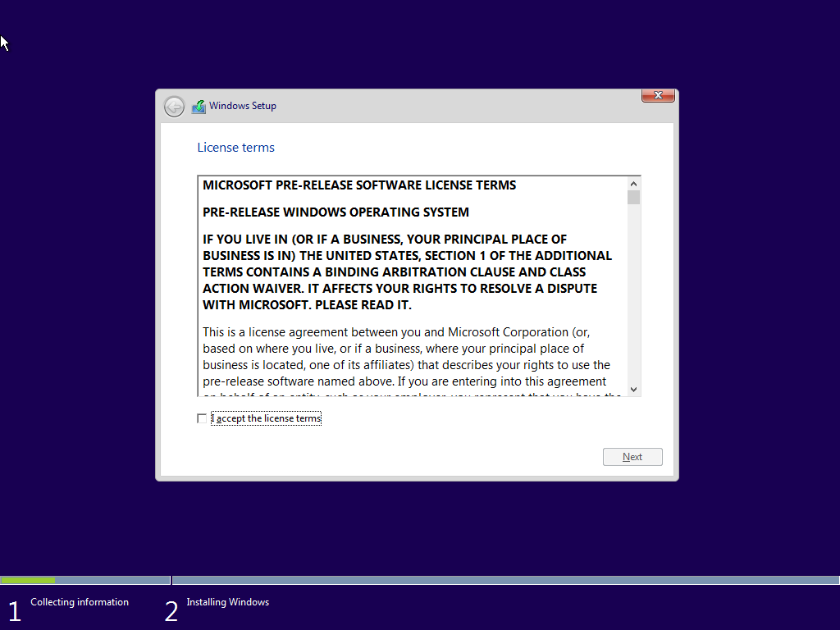Viewport: 840px width, 630px height.
Task: Click the Collecting information progress bar
Action: [85, 580]
